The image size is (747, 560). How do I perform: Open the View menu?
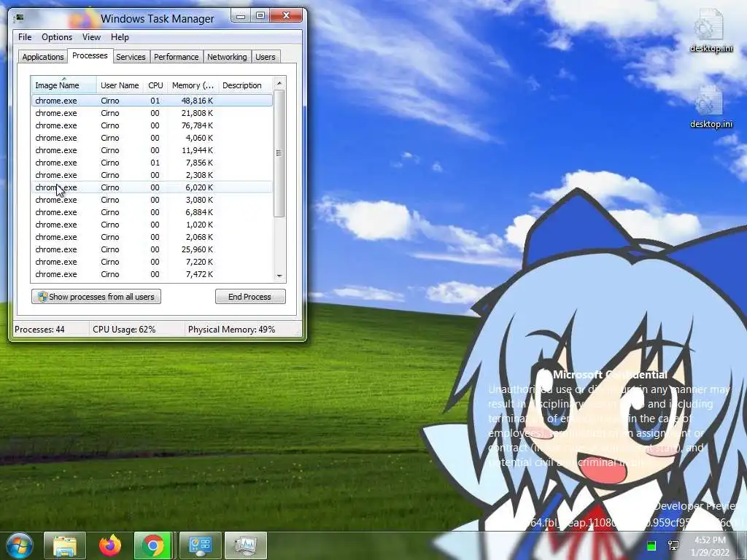tap(91, 37)
